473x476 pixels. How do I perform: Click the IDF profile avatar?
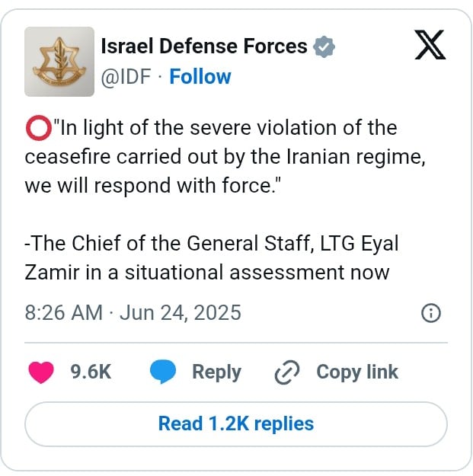point(59,62)
